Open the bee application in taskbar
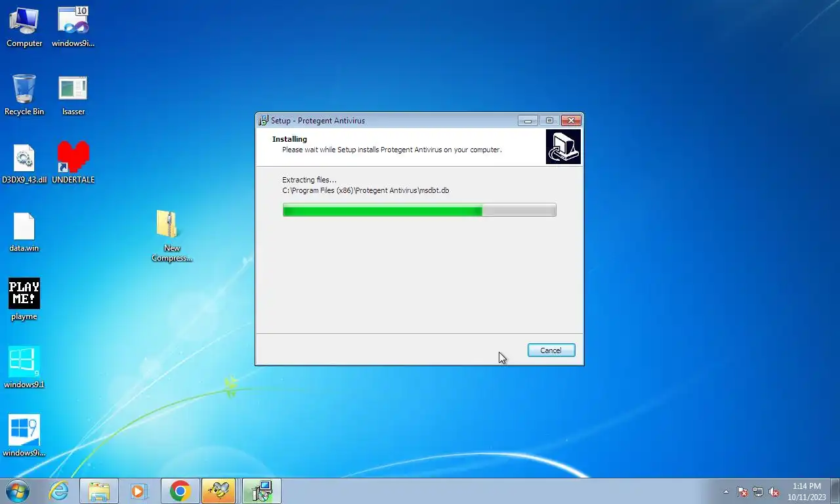This screenshot has width=840, height=504. (x=219, y=491)
